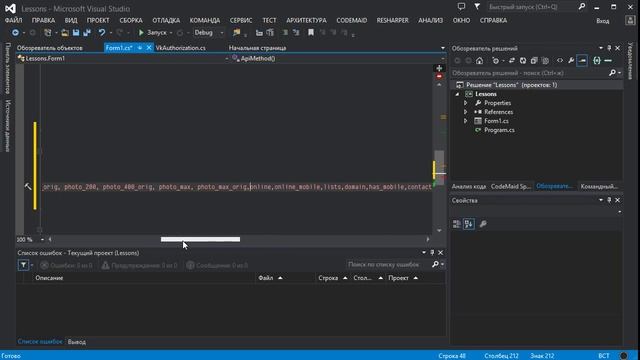Image resolution: width=640 pixels, height=360 pixels.
Task: Click the Undo arrow icon
Action: [x=102, y=33]
